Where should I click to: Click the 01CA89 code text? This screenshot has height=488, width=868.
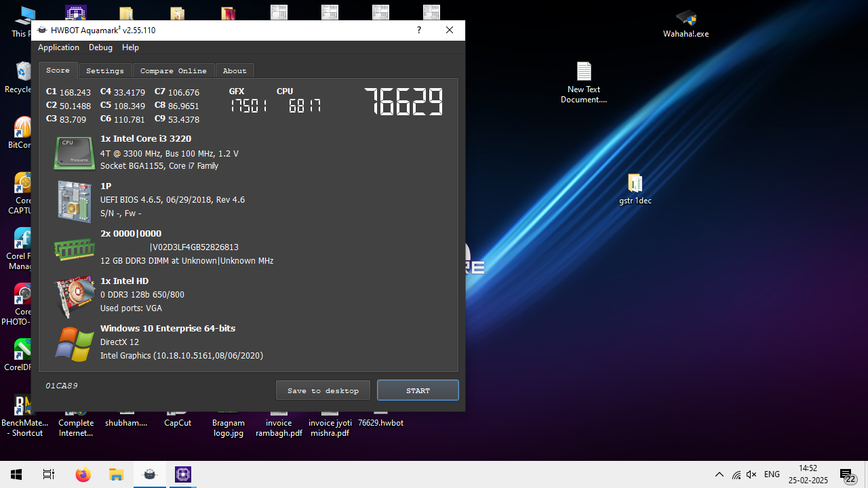(62, 386)
